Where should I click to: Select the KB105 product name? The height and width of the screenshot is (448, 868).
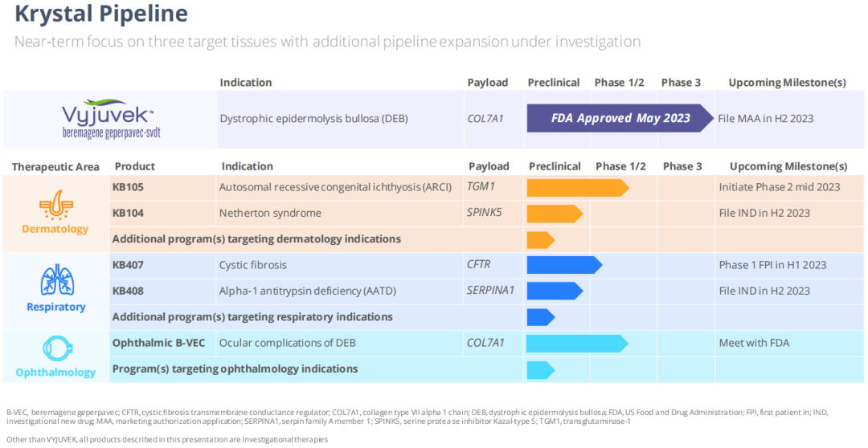pyautogui.click(x=128, y=187)
